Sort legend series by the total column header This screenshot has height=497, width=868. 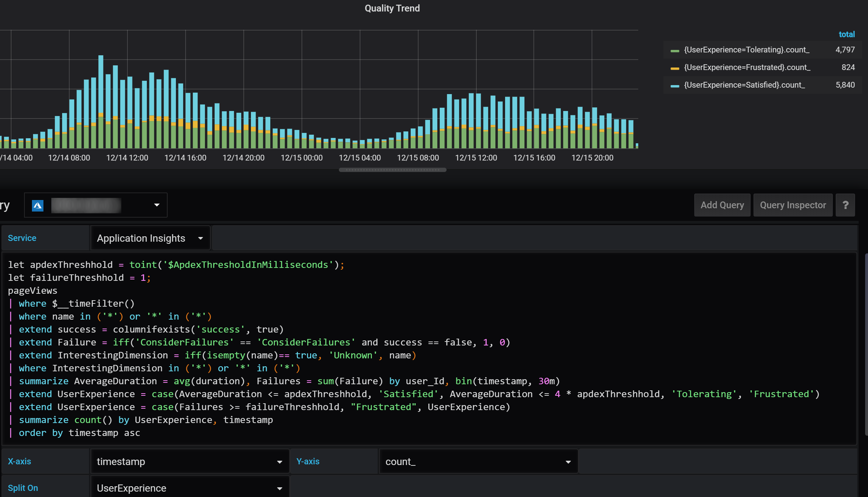pyautogui.click(x=846, y=34)
